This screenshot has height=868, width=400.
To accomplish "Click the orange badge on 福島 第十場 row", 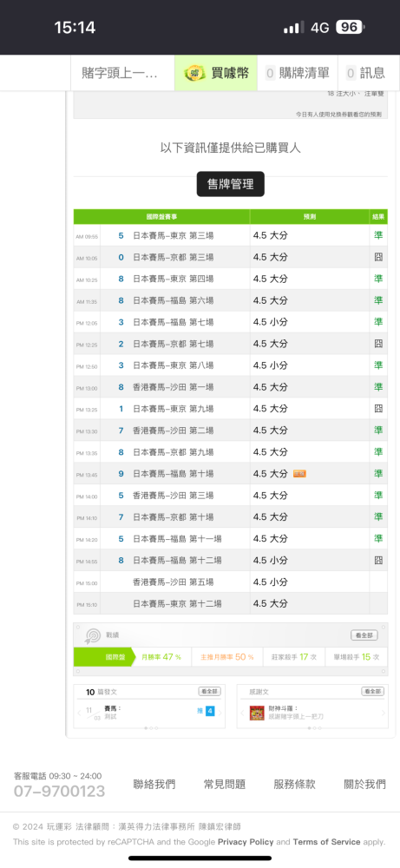I will coord(299,474).
